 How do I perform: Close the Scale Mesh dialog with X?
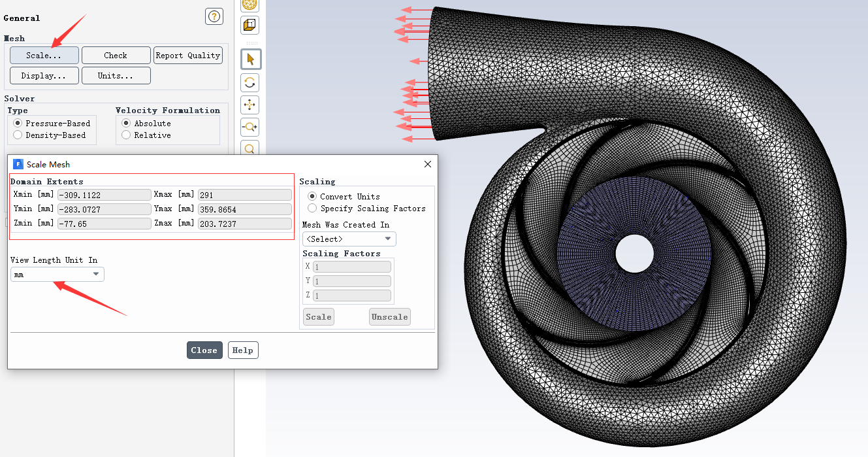pos(428,164)
